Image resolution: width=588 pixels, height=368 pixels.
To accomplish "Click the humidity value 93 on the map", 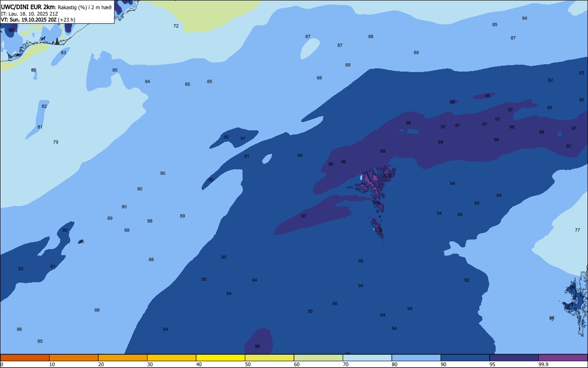I will coord(582,73).
